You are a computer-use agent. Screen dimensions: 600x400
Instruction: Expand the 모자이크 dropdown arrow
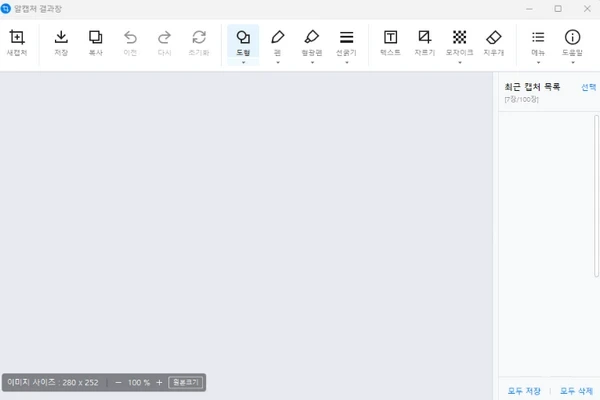click(460, 62)
